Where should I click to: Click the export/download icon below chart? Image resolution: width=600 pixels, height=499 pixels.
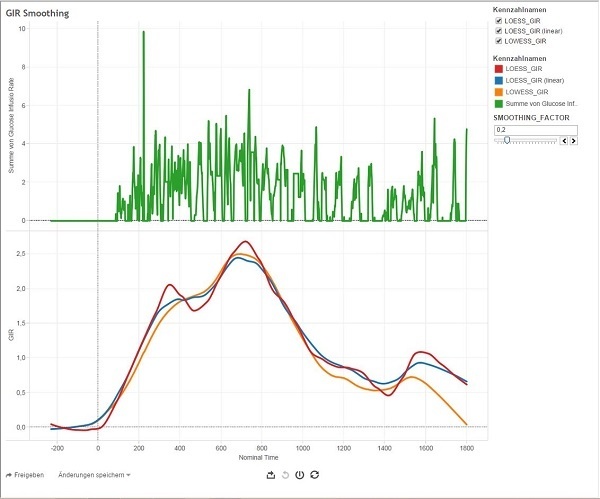[271, 475]
